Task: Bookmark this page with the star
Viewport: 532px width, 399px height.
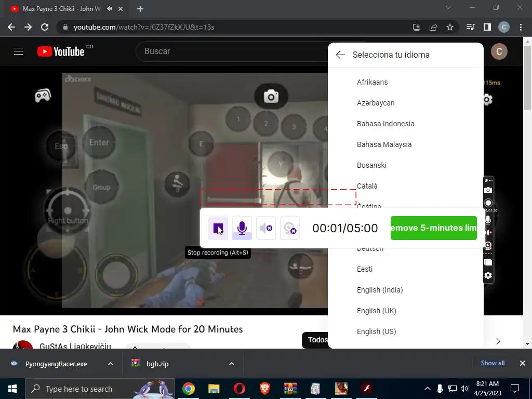Action: [x=450, y=27]
